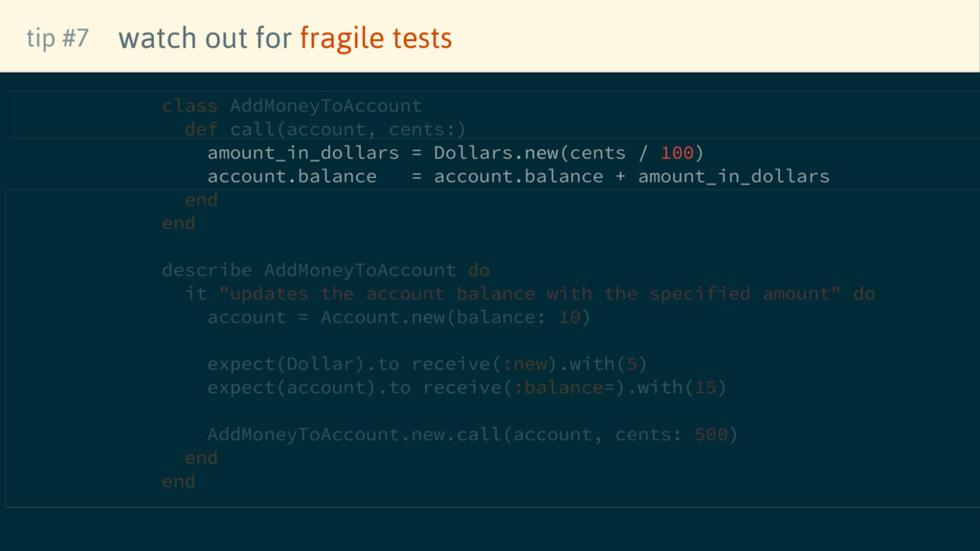Click the number 500 in the call arguments
This screenshot has height=551, width=980.
coord(711,434)
